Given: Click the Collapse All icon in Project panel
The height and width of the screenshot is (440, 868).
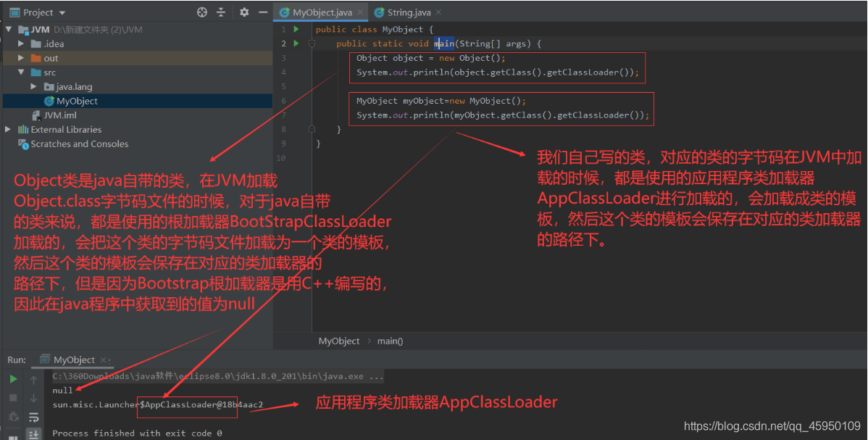Looking at the screenshot, I should [x=221, y=12].
